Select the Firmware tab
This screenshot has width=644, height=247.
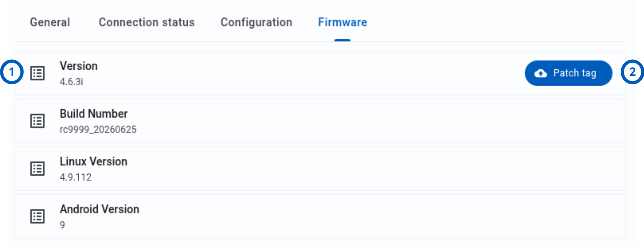[x=342, y=22]
